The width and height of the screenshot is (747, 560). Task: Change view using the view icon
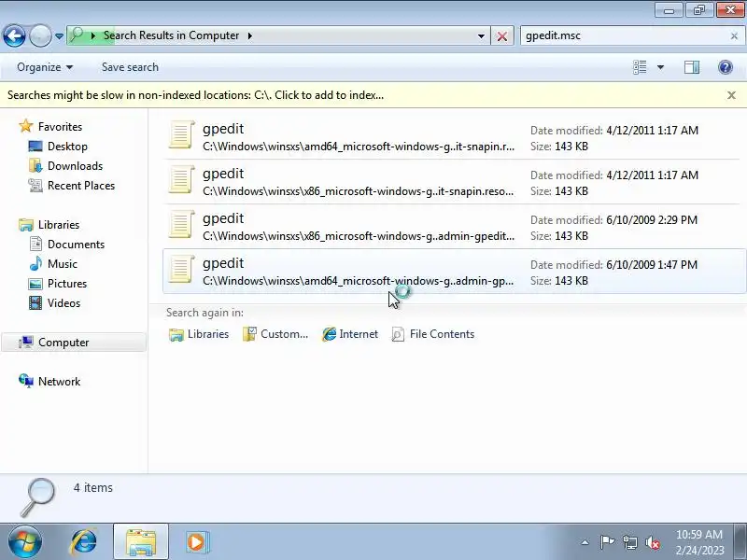pos(640,67)
